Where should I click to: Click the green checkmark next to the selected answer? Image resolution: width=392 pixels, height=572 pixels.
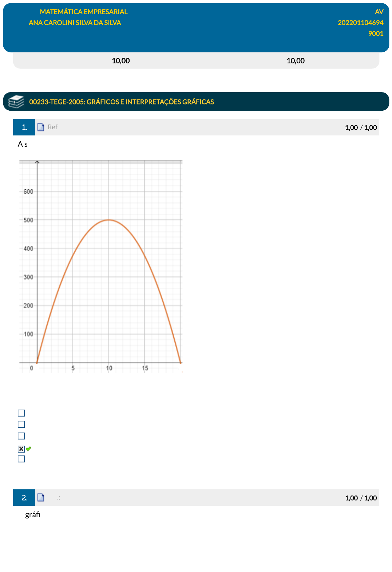[29, 449]
